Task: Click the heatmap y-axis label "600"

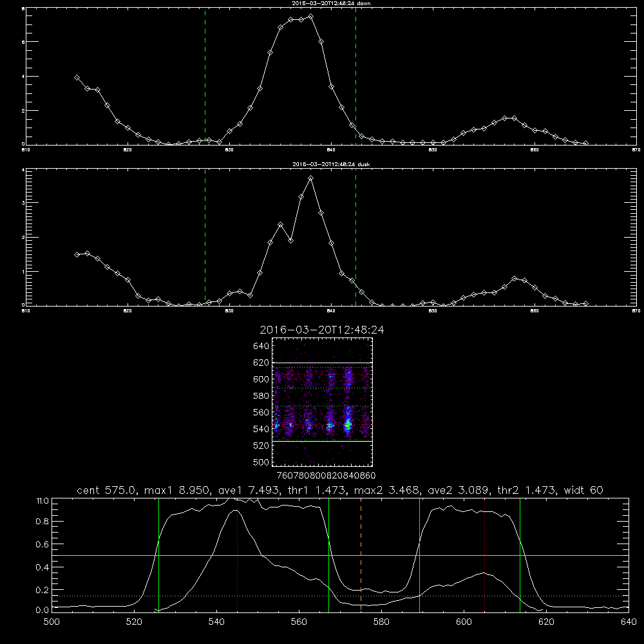Action: point(261,379)
